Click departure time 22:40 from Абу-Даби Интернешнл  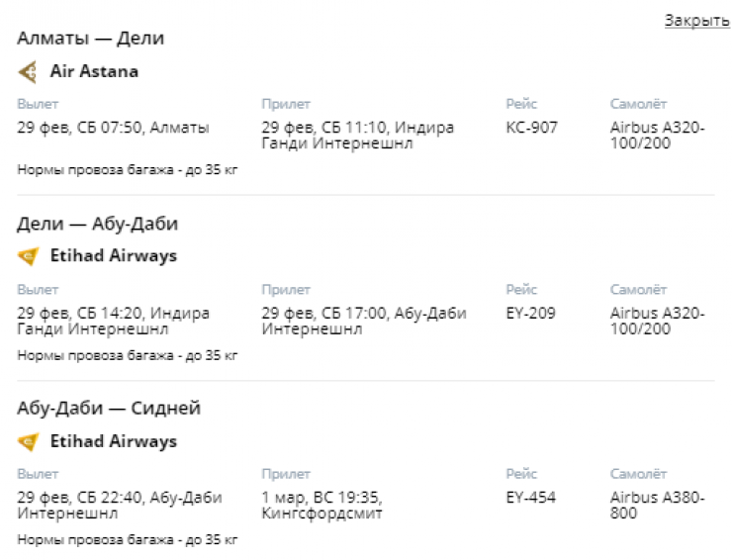tap(125, 498)
